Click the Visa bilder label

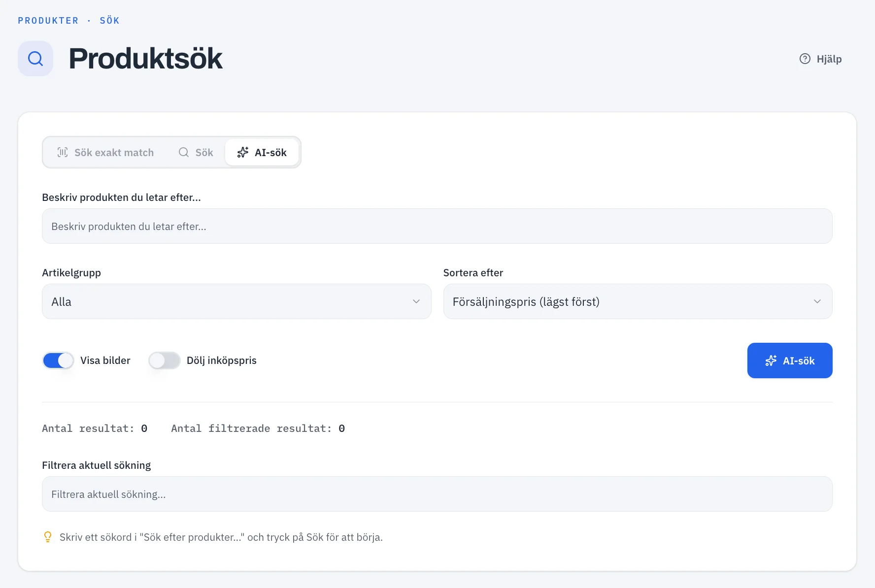tap(105, 360)
